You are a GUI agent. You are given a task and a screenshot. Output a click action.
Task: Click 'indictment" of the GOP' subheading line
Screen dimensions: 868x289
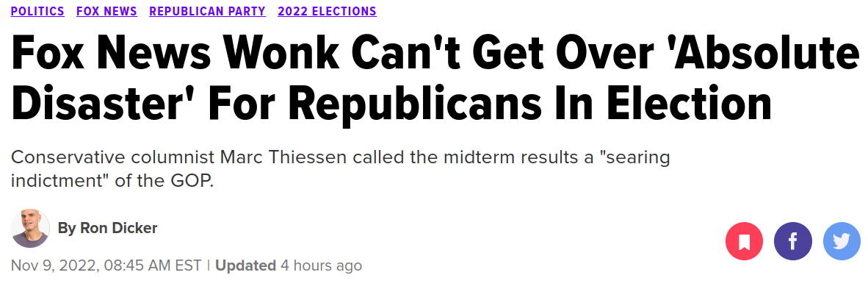pyautogui.click(x=112, y=182)
